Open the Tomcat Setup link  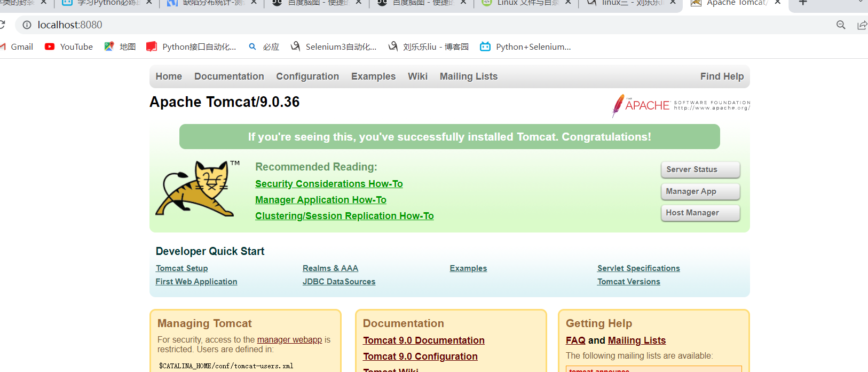coord(182,268)
